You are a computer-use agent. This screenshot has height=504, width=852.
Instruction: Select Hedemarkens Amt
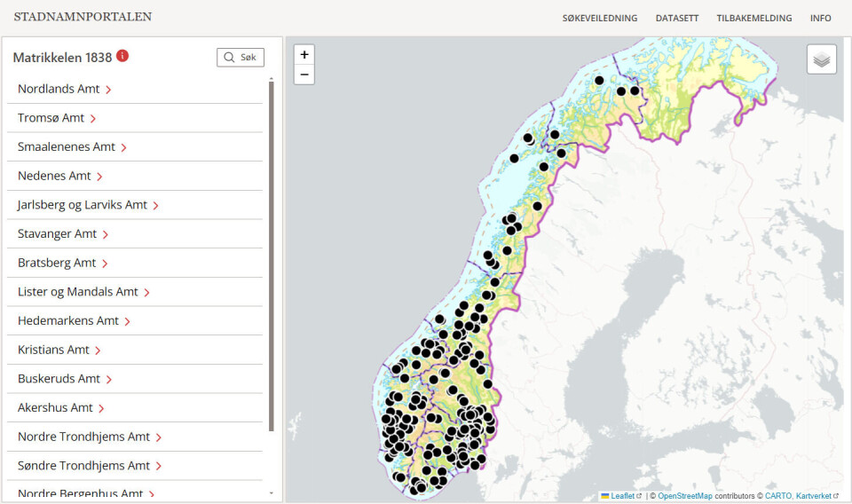coord(74,321)
